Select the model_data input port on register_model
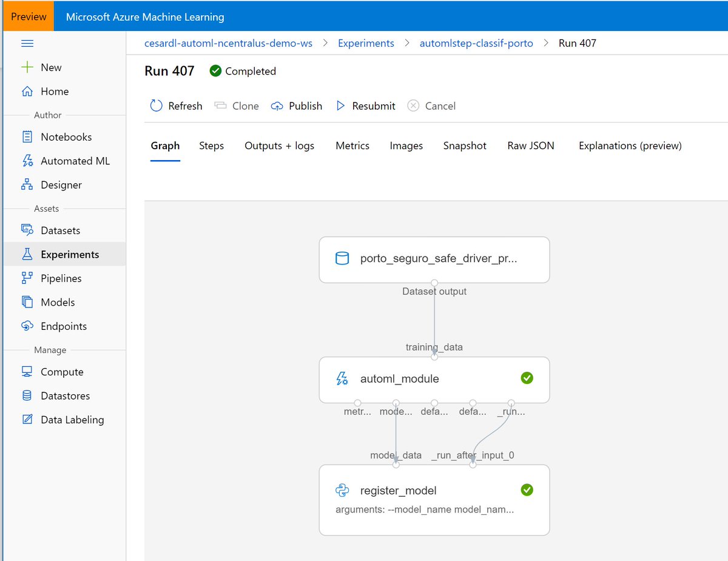The height and width of the screenshot is (561, 728). [x=396, y=465]
